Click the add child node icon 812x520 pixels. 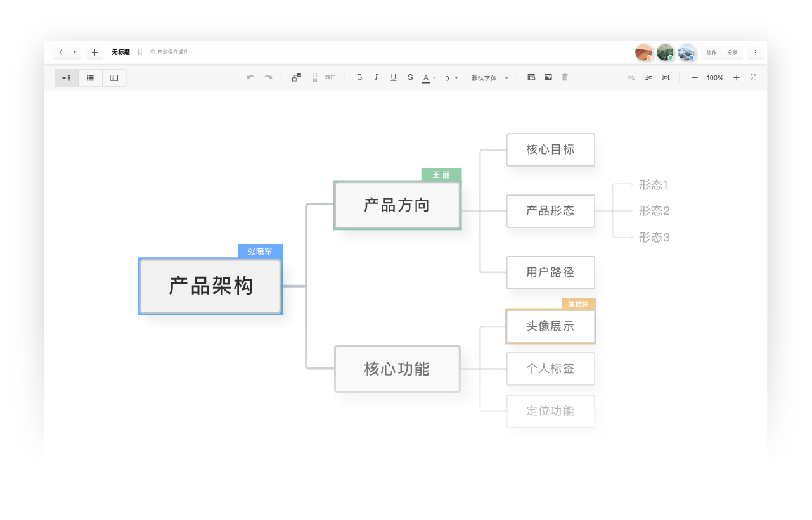pyautogui.click(x=295, y=77)
